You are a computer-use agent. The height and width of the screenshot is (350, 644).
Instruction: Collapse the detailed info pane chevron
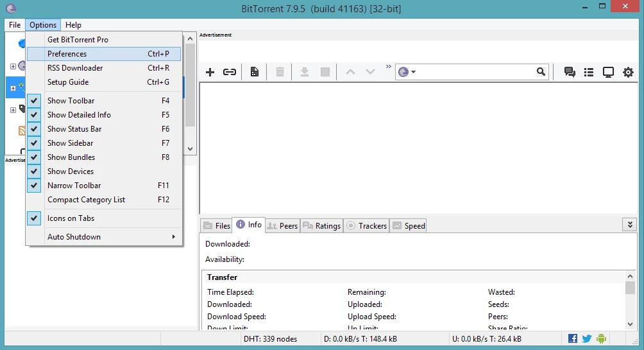click(x=630, y=224)
